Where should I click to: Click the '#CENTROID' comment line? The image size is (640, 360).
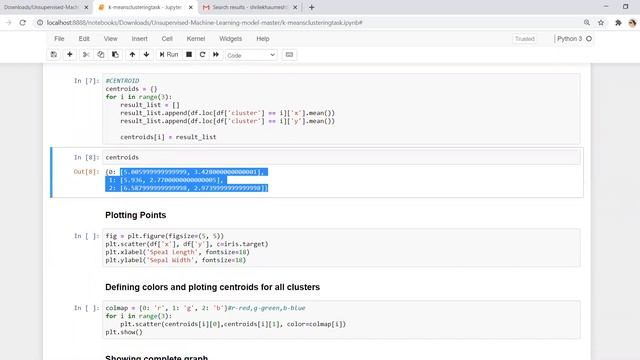[x=122, y=81]
